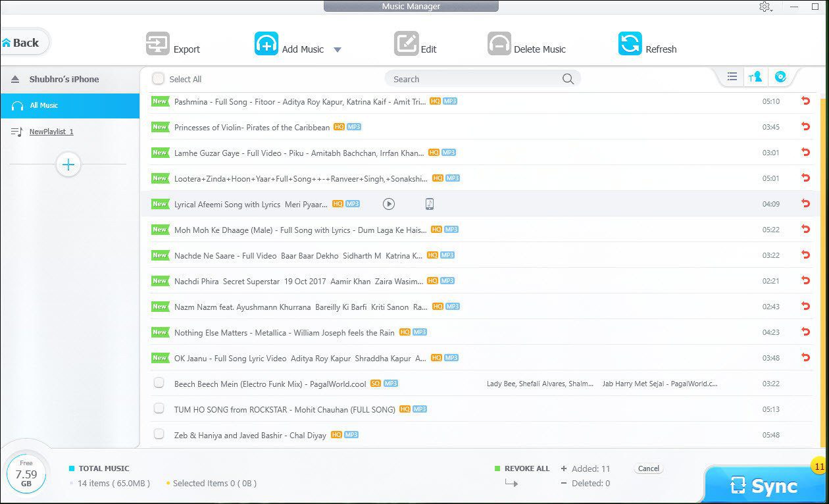
Task: Click the Added: 11 counter
Action: pyautogui.click(x=591, y=469)
